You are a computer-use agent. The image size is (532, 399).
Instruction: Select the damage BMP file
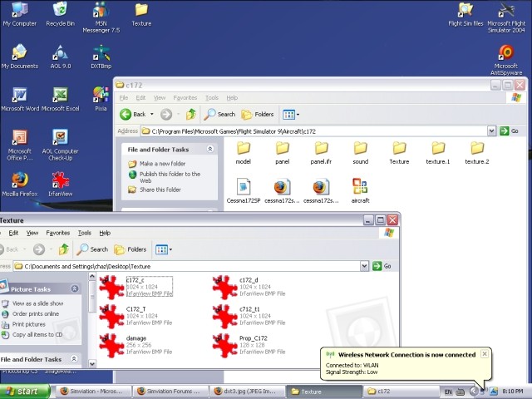coord(135,345)
